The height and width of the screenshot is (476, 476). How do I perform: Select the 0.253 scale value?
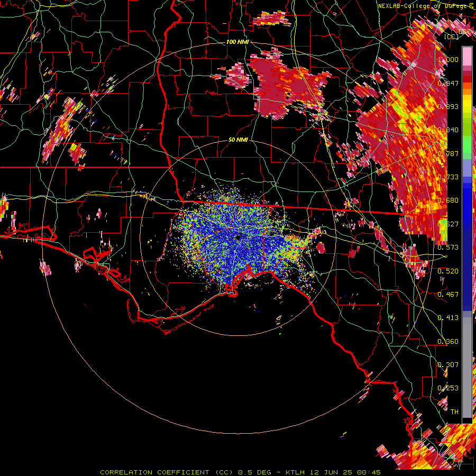(448, 388)
